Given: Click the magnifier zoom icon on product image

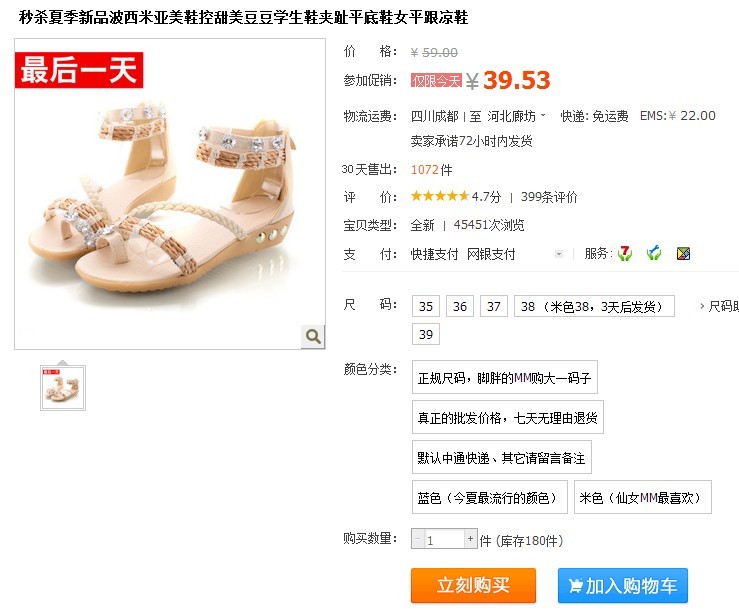Looking at the screenshot, I should click(x=313, y=337).
